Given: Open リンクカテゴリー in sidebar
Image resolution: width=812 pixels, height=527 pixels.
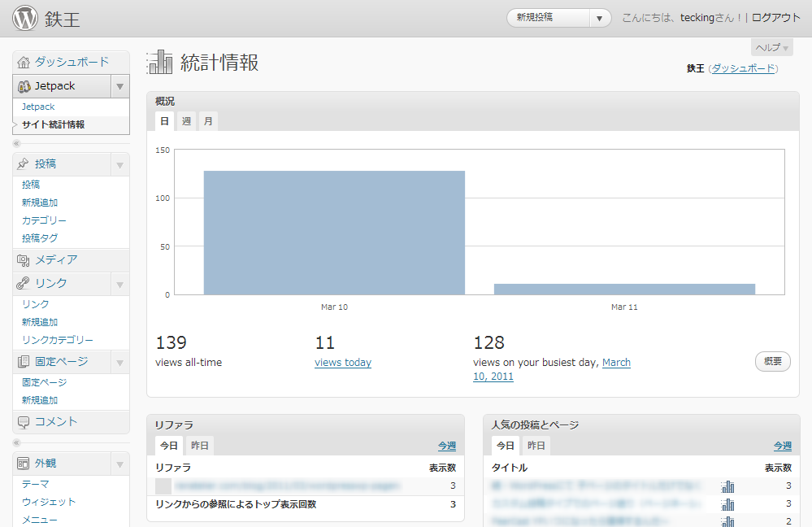Looking at the screenshot, I should [x=58, y=340].
